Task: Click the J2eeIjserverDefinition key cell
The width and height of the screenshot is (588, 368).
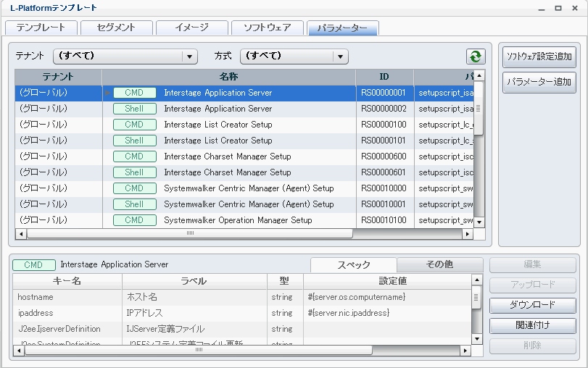Action: point(67,329)
